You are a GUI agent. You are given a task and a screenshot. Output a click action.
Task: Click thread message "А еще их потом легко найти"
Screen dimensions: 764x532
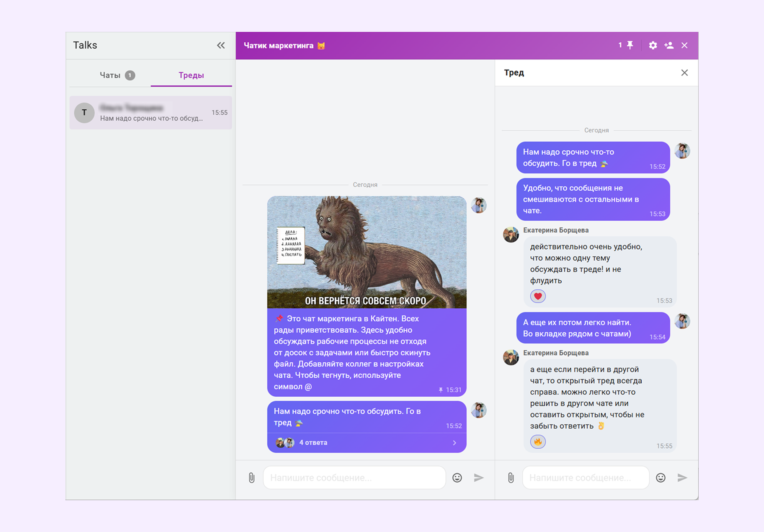pos(593,328)
